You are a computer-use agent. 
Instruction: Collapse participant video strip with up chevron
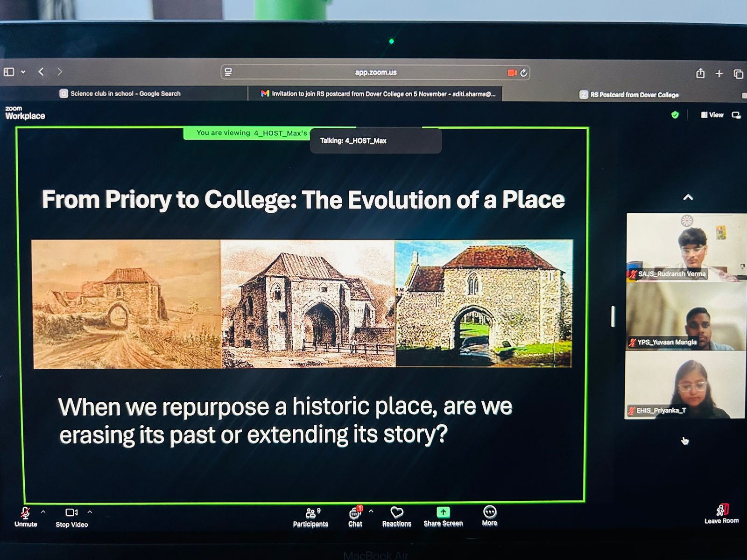[x=688, y=197]
